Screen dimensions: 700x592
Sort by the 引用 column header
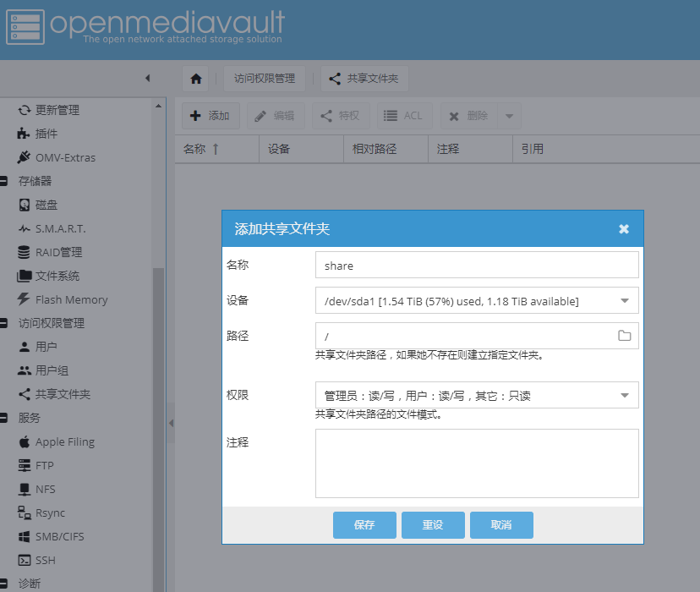[x=606, y=149]
